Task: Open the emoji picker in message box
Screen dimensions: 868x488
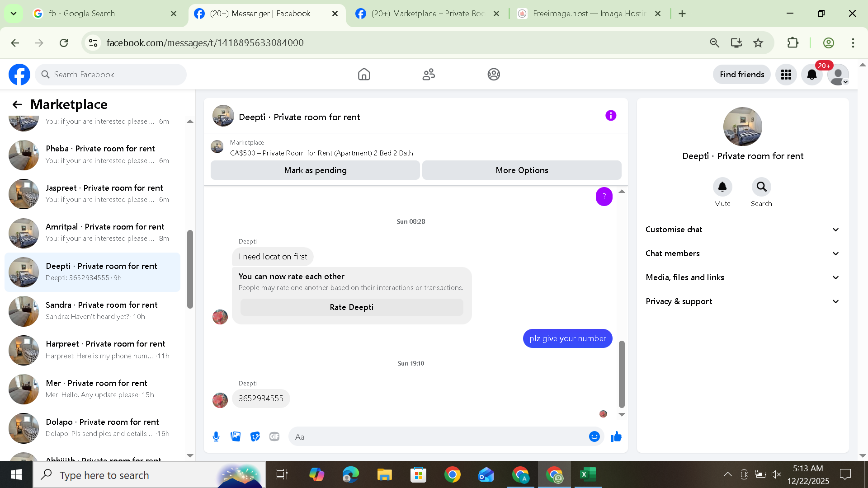Action: tap(594, 436)
